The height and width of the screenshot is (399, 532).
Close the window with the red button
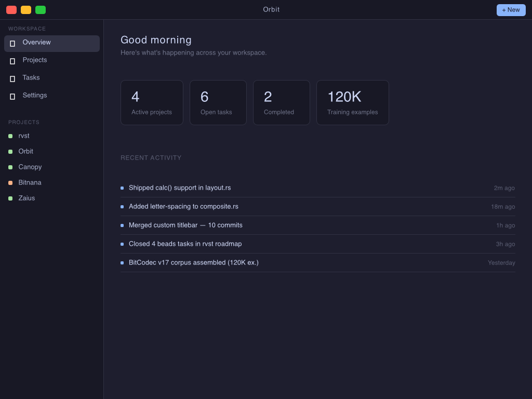point(11,10)
